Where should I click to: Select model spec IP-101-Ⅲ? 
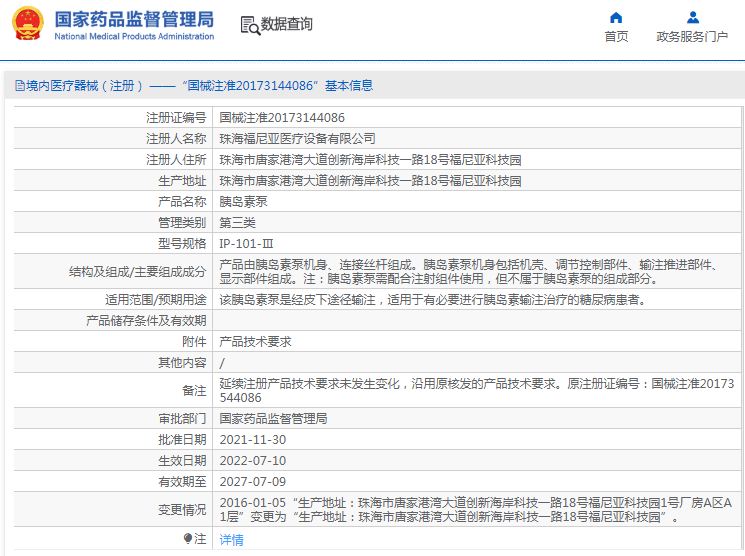coord(246,244)
